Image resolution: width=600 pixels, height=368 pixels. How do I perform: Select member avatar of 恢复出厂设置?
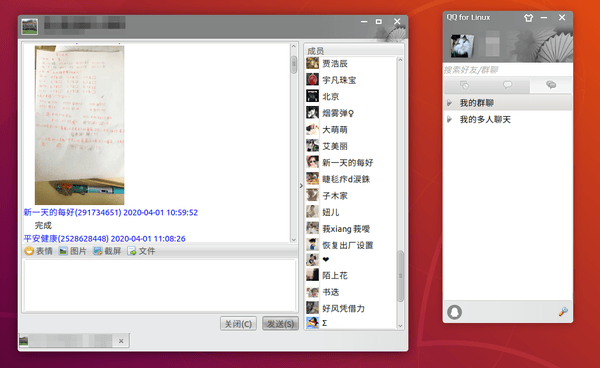pos(312,244)
